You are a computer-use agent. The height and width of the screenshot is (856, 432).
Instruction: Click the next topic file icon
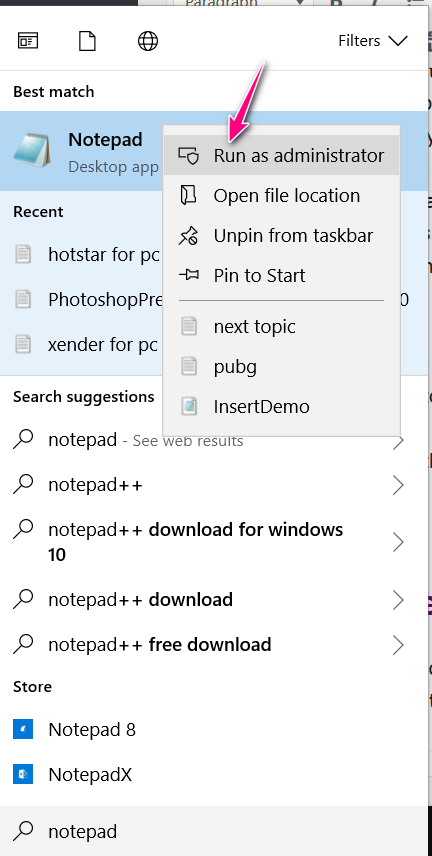click(x=189, y=326)
